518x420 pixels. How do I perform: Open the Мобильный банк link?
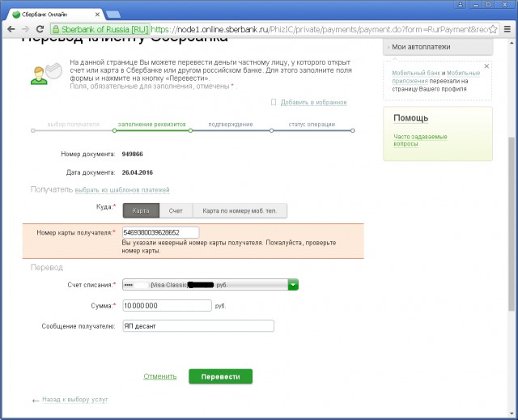click(x=416, y=73)
